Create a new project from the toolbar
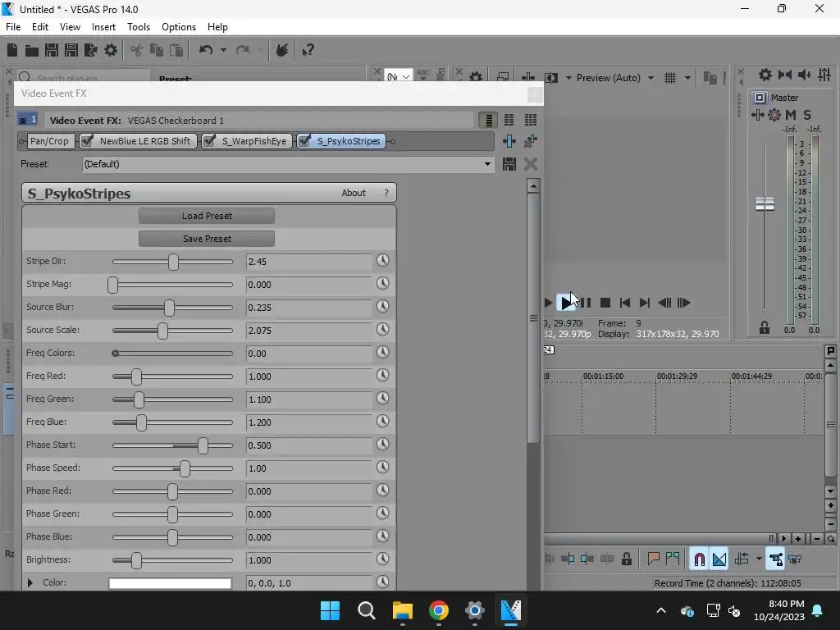The width and height of the screenshot is (840, 630). tap(12, 50)
